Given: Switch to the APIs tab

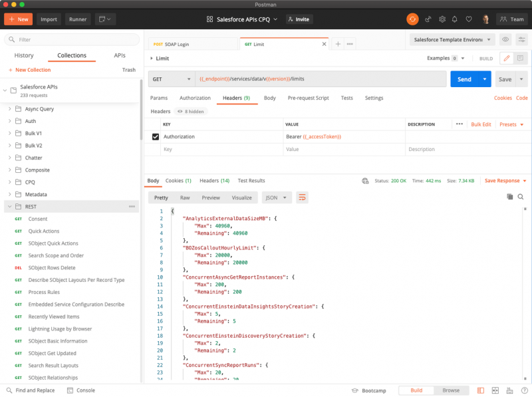Looking at the screenshot, I should (x=120, y=55).
